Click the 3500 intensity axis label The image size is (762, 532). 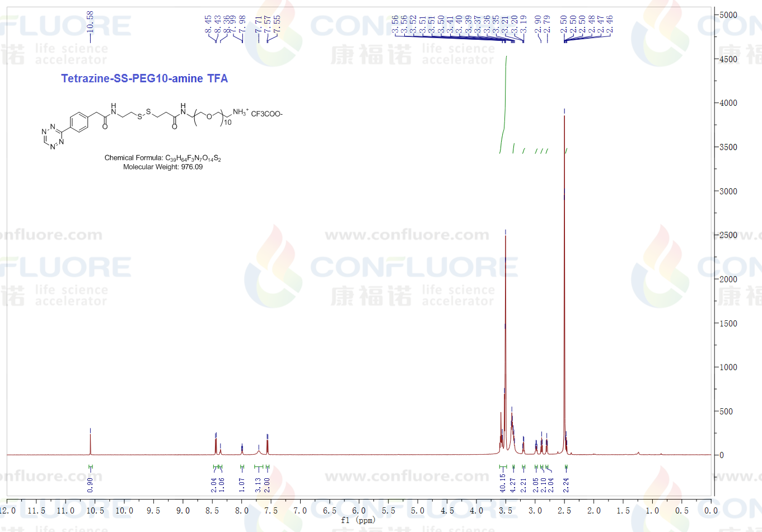[x=728, y=147]
